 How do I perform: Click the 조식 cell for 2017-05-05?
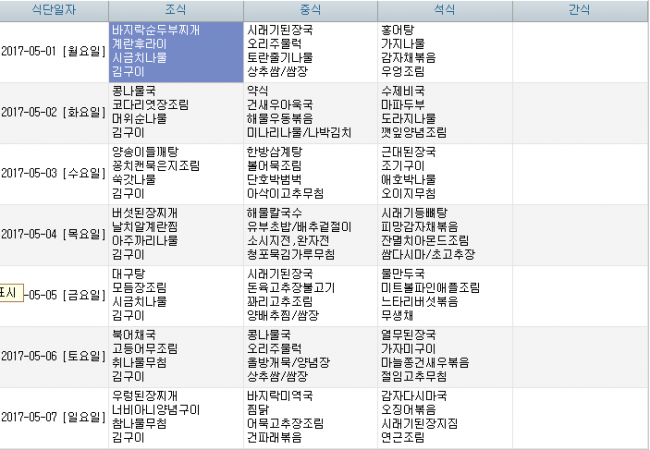[175, 294]
